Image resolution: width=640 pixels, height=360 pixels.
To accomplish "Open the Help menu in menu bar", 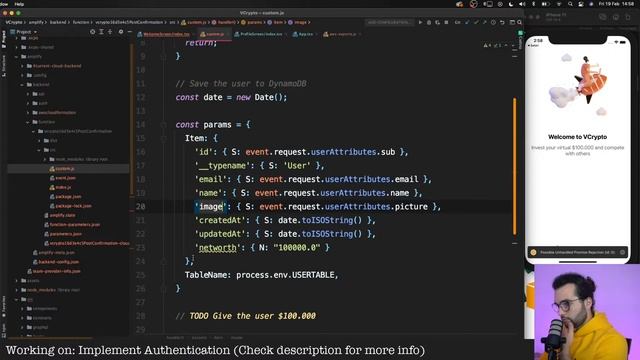I will (x=19, y=4).
